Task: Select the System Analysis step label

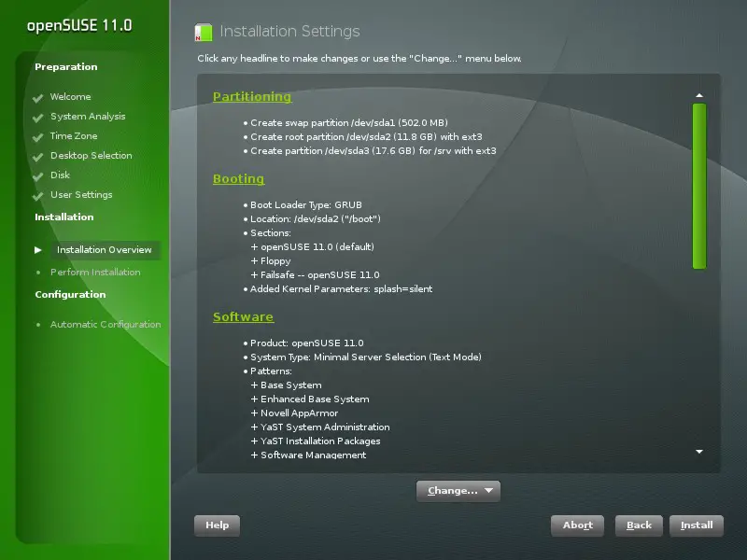Action: (88, 117)
